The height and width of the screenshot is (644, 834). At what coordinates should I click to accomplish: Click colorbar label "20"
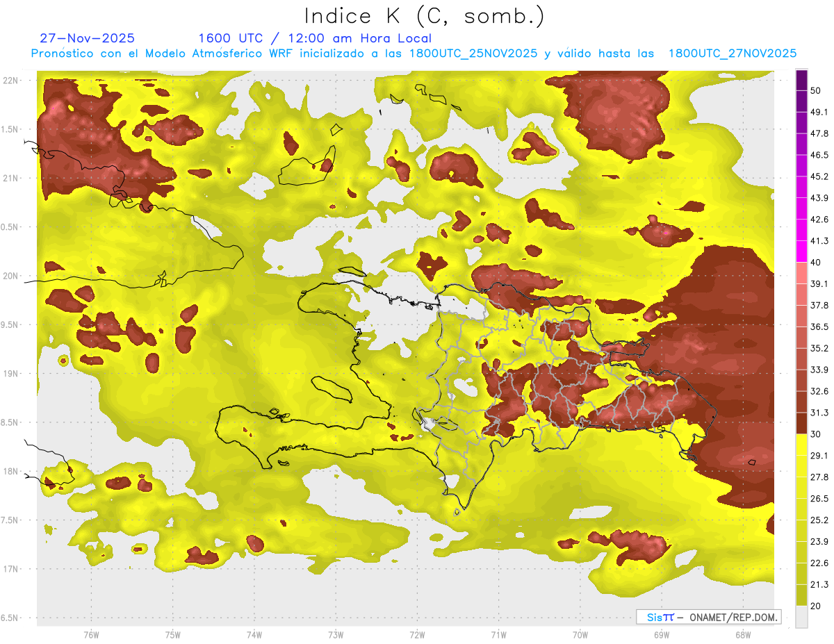[817, 606]
